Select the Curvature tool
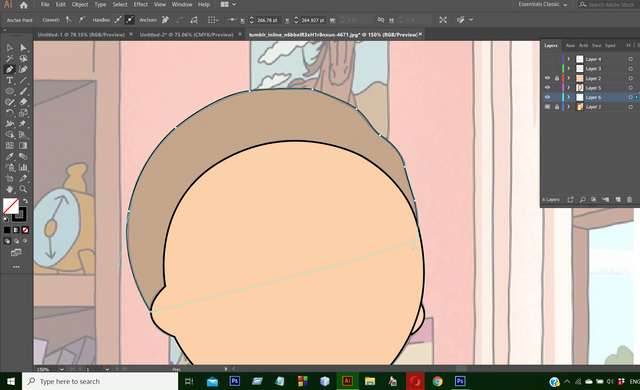The image size is (640, 390). click(x=23, y=70)
